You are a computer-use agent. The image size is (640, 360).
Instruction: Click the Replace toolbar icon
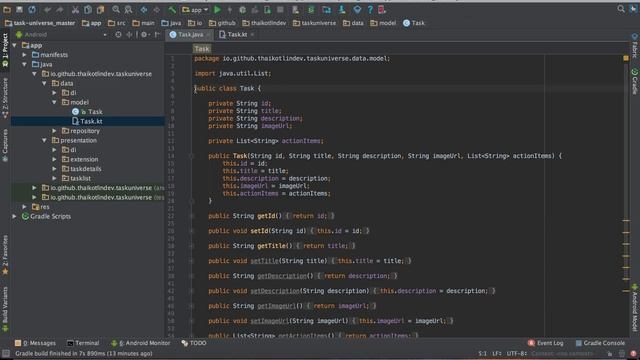[x=128, y=9]
